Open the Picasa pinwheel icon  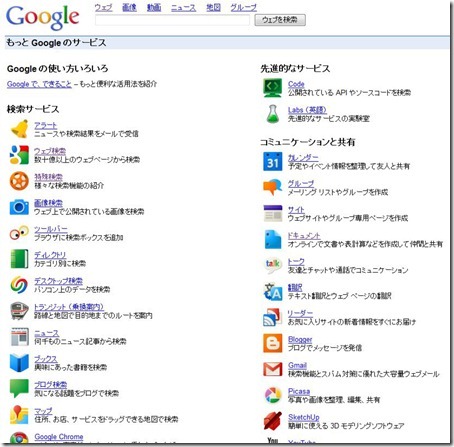point(273,395)
